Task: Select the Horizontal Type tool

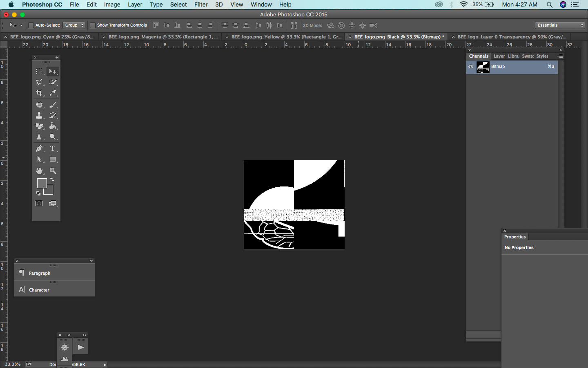Action: 53,148
